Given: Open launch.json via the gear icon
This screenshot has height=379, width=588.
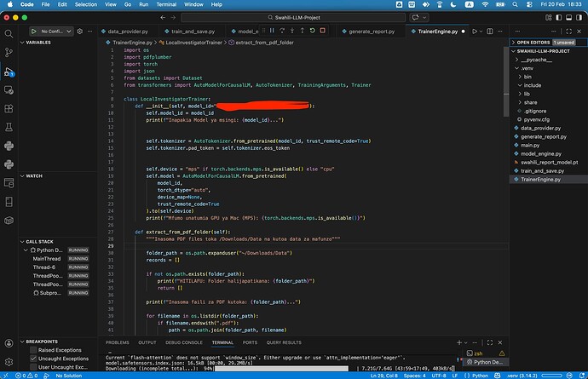Looking at the screenshot, I should (79, 31).
